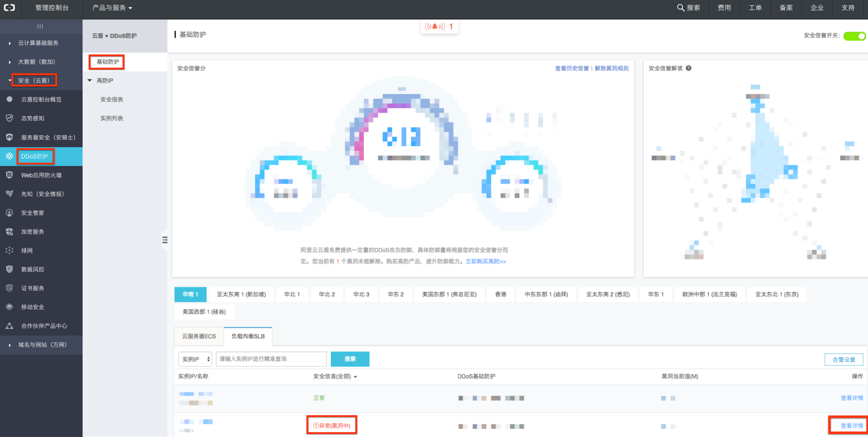Viewport: 868px width, 437px height.
Task: Collapse the secondary navigation panel handle
Action: pos(164,240)
